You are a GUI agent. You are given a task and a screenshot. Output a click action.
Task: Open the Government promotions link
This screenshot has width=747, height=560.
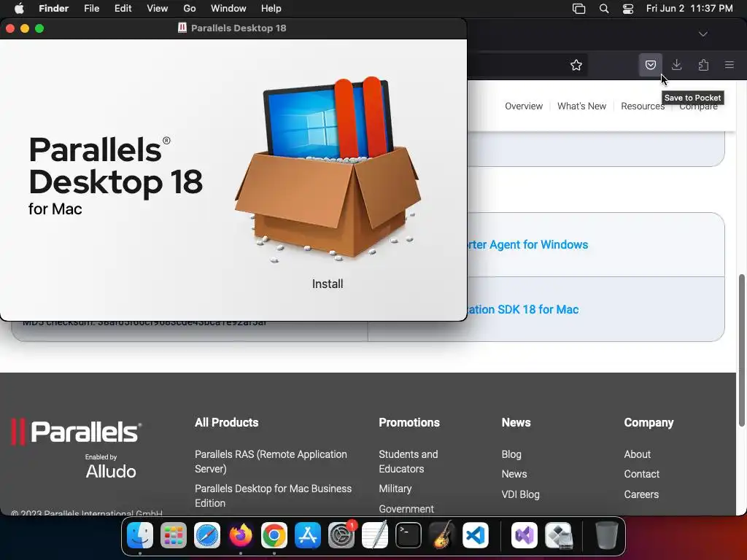coord(406,509)
